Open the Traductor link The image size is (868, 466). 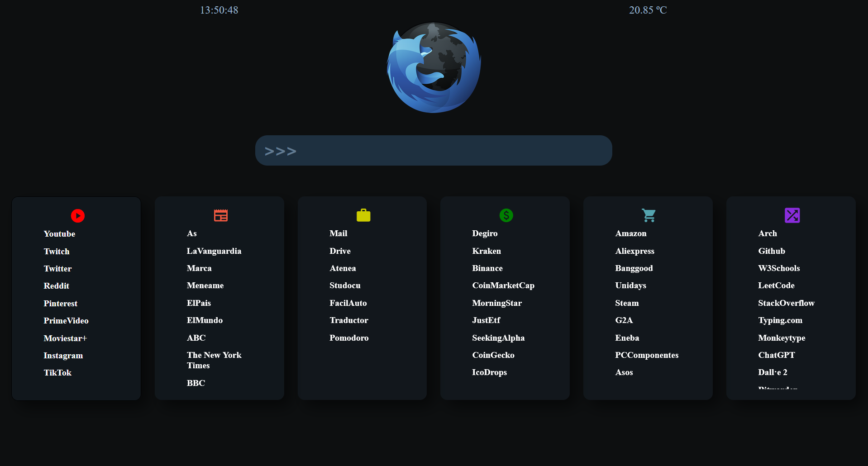coord(349,320)
